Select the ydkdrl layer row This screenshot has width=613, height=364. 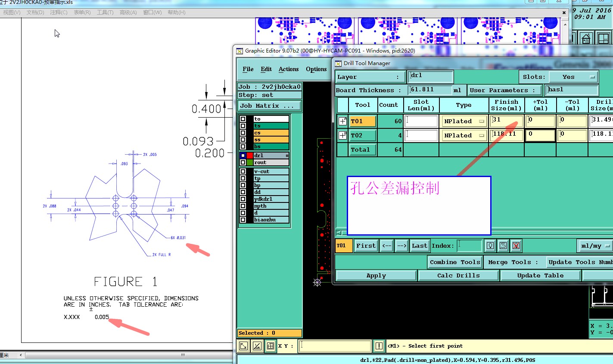click(271, 199)
